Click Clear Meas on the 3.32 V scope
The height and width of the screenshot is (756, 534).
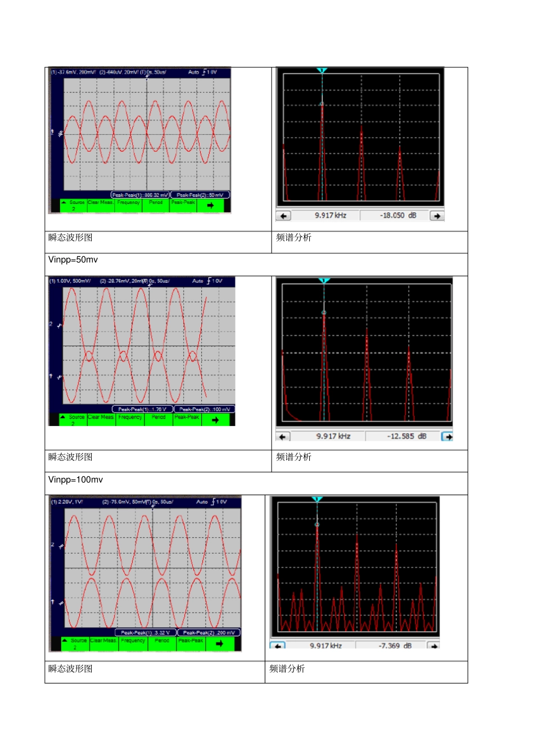point(104,644)
